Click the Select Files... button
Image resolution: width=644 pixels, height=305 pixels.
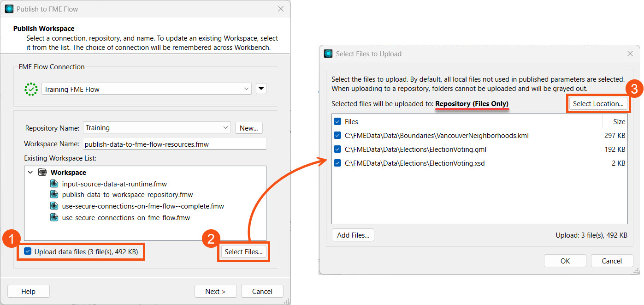coord(243,252)
